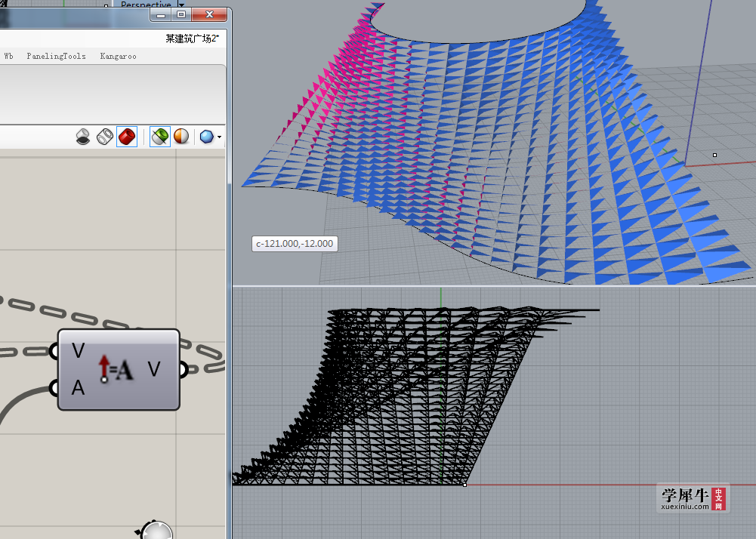Toggle only-draw-selected-objects preview icon
The width and height of the screenshot is (756, 539).
(x=160, y=137)
